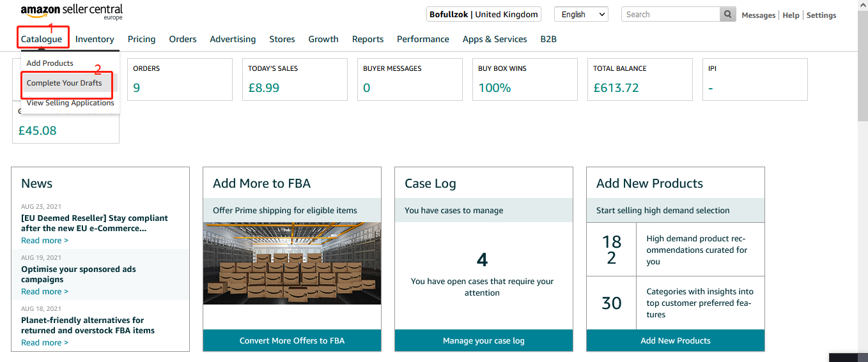This screenshot has width=868, height=362.
Task: Click the Bofullzok United Kingdom account switcher
Action: [x=484, y=14]
